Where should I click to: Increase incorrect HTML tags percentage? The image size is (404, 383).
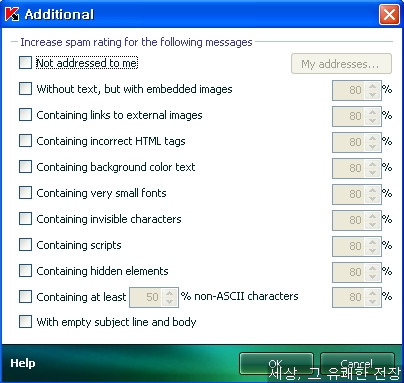click(x=372, y=138)
